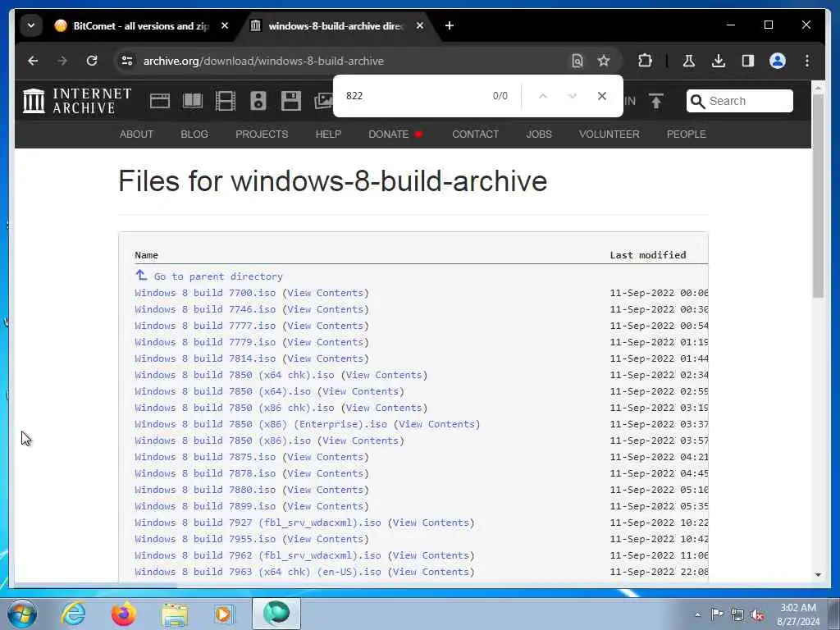
Task: Open the browser Downloads icon
Action: [x=719, y=61]
